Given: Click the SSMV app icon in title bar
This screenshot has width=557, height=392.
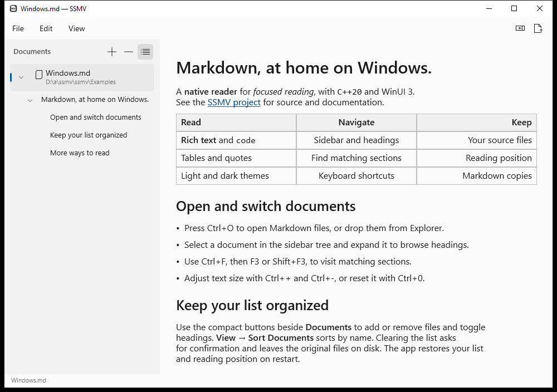Looking at the screenshot, I should coord(13,8).
